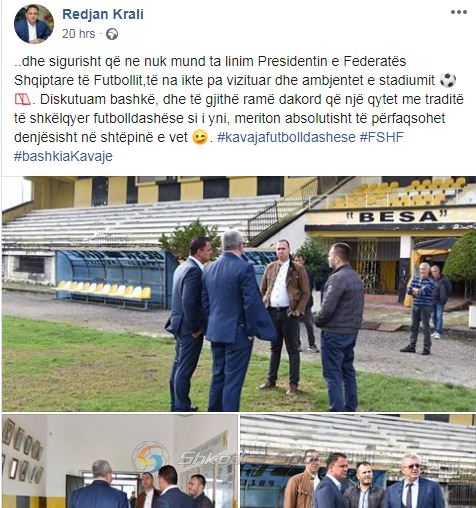476x508 pixels.
Task: Click the man in brown jacket
Action: click(285, 316)
